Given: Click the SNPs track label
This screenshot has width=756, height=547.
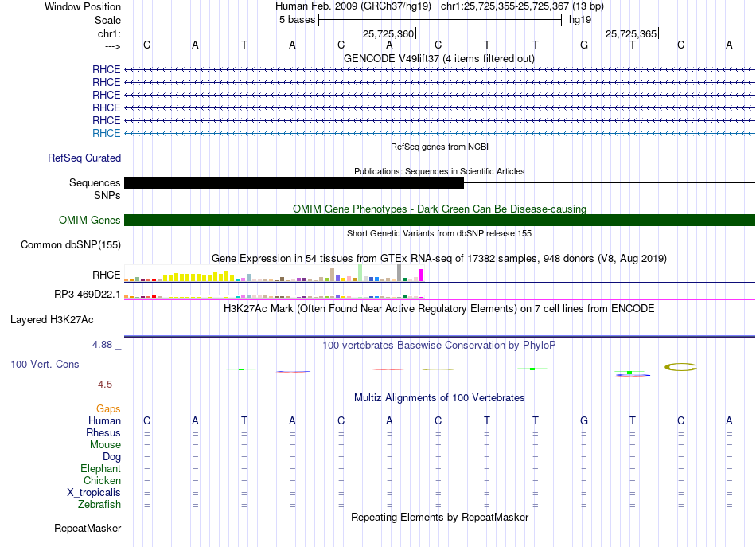Looking at the screenshot, I should pos(107,195).
